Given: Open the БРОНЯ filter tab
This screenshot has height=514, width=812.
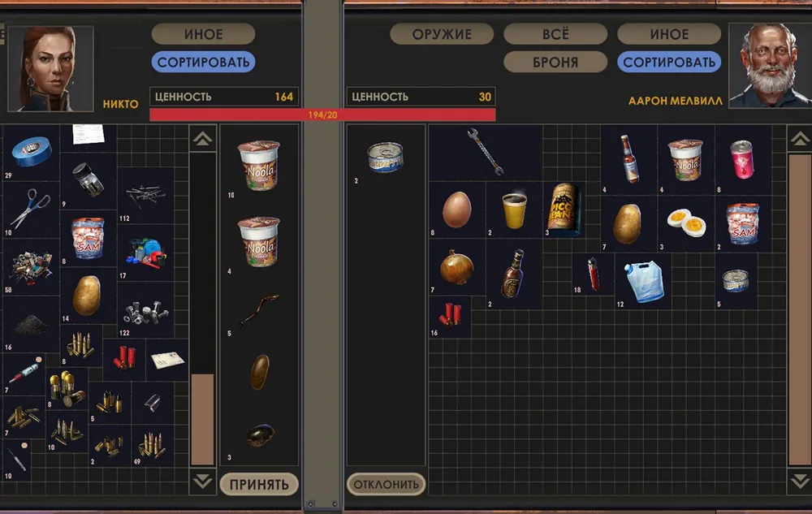Looking at the screenshot, I should [x=555, y=62].
